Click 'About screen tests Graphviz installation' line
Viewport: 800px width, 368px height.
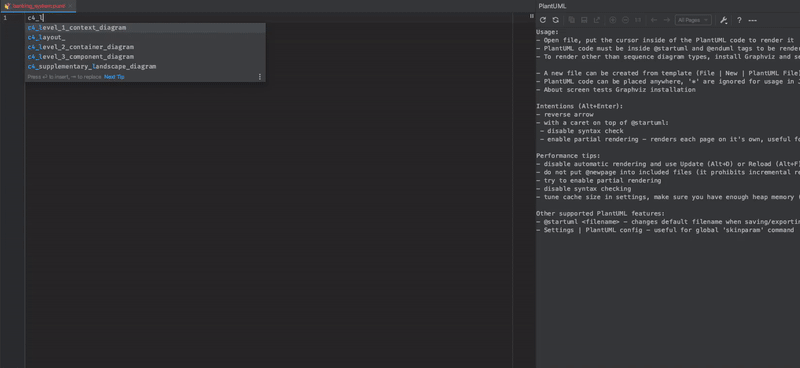616,90
